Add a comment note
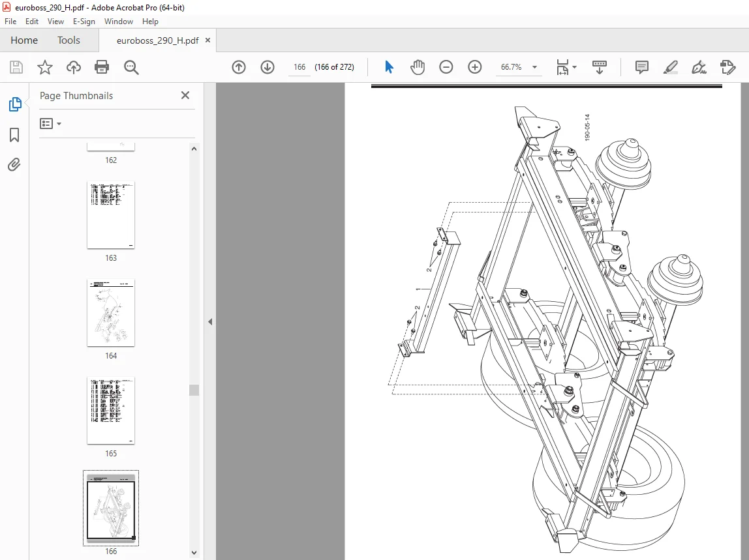This screenshot has height=560, width=749. (642, 67)
